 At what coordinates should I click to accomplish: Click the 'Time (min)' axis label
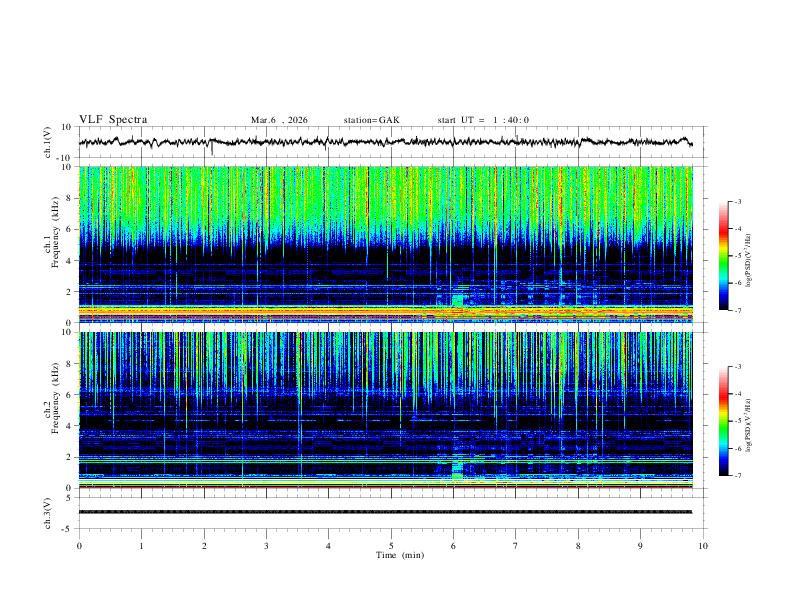(400, 555)
